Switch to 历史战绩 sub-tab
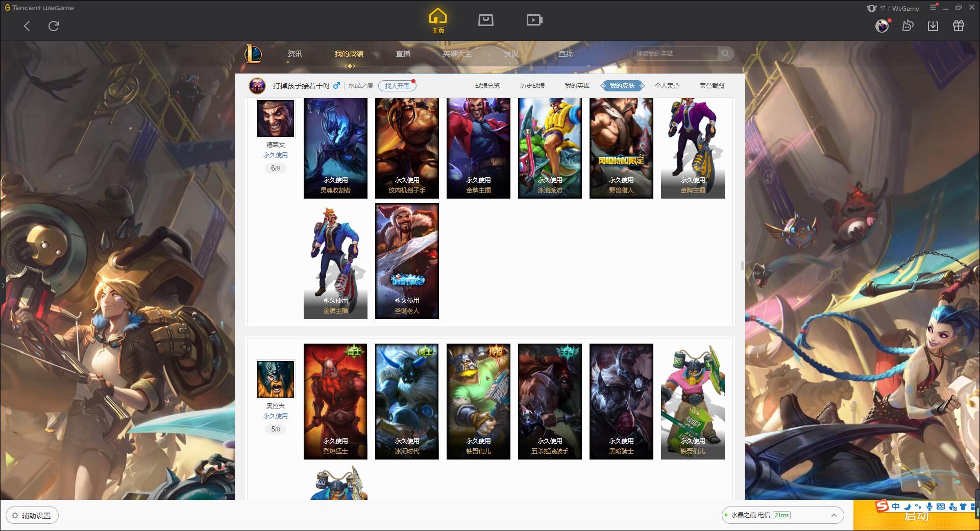 [532, 86]
